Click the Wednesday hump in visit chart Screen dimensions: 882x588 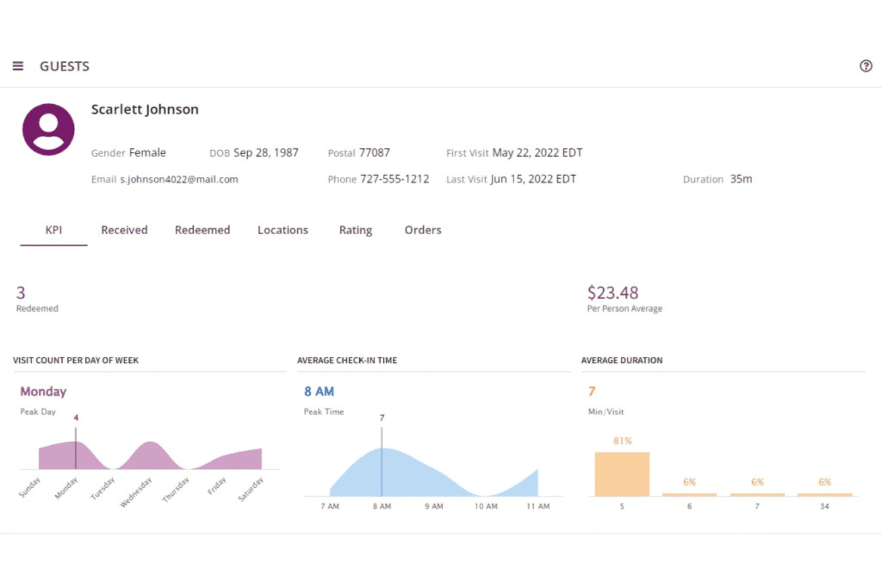pyautogui.click(x=151, y=455)
